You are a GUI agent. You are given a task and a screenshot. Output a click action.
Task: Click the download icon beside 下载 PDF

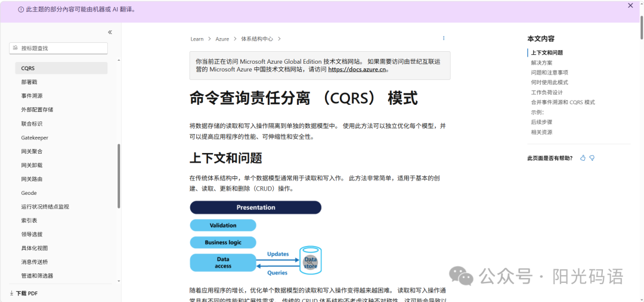click(11, 294)
